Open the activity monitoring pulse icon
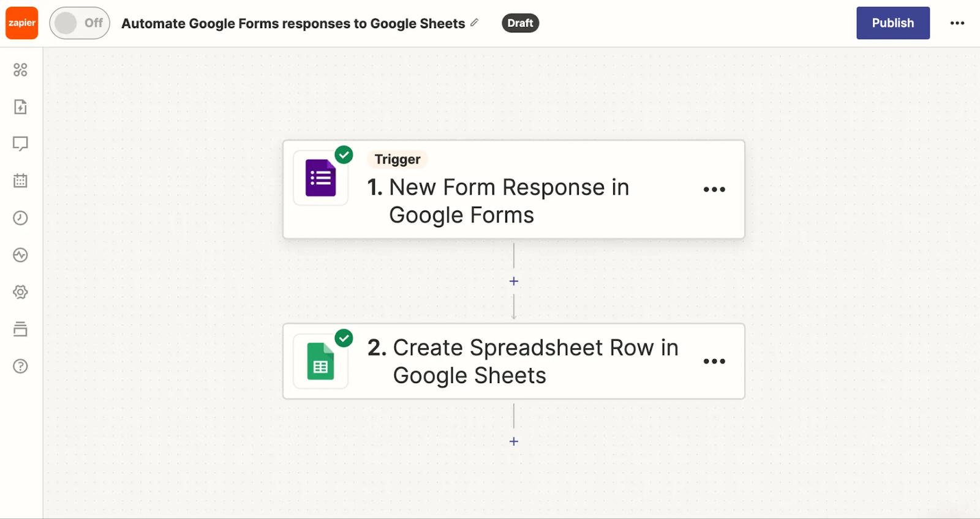This screenshot has height=519, width=980. [x=20, y=255]
